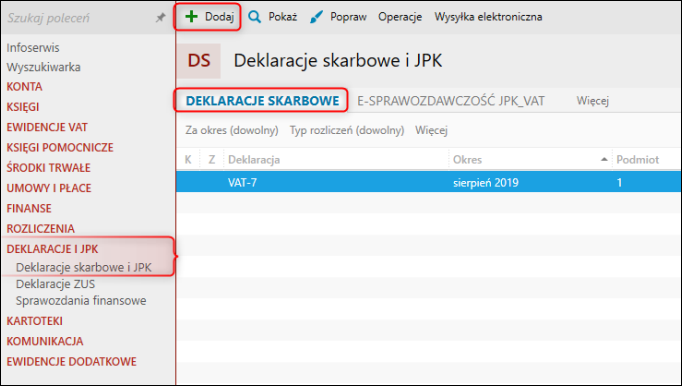Screen dimensions: 682x386
Task: Select the VAT-7 declaration cell
Action: (336, 182)
